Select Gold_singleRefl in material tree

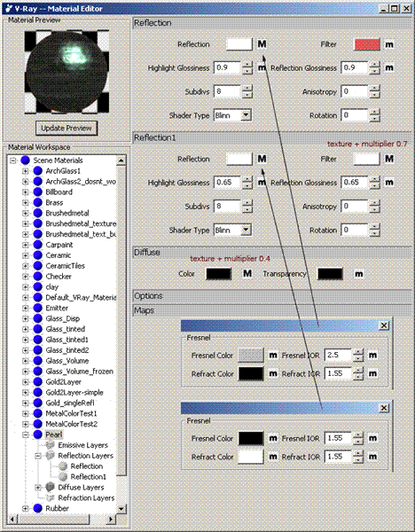(x=70, y=403)
